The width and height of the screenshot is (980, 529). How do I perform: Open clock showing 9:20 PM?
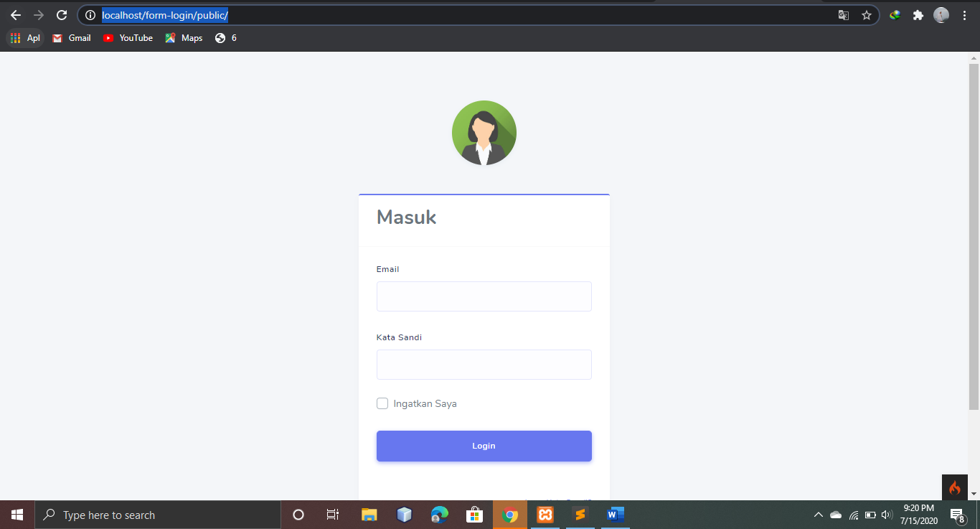pos(919,515)
